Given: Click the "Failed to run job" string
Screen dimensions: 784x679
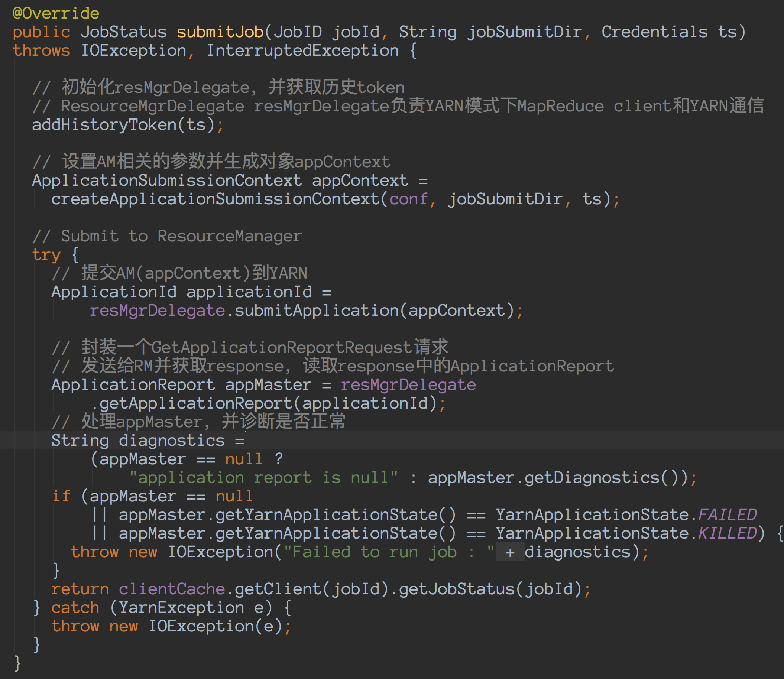Looking at the screenshot, I should (x=389, y=552).
